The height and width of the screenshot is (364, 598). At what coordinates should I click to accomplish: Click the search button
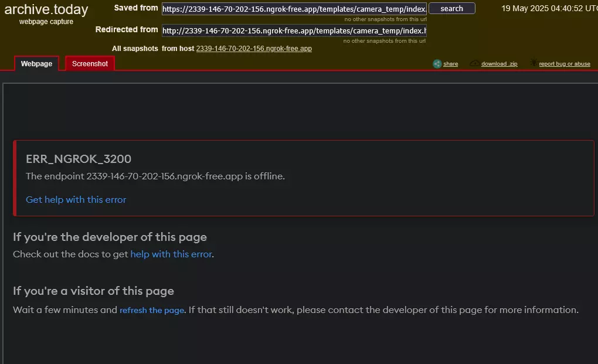tap(452, 8)
